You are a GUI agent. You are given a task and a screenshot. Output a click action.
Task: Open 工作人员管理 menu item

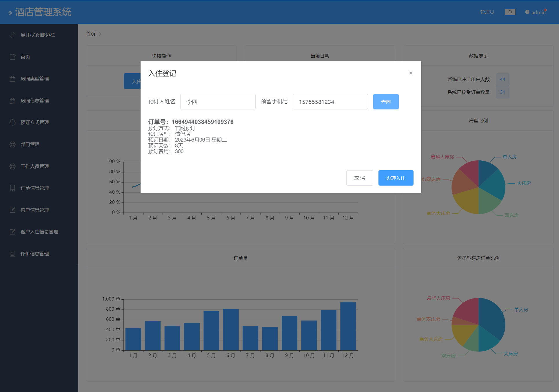tap(34, 166)
